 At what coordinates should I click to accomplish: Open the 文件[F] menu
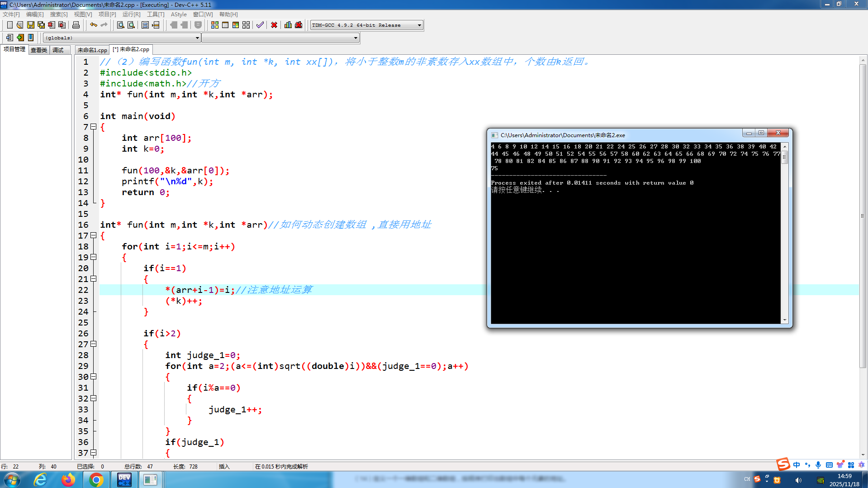11,14
